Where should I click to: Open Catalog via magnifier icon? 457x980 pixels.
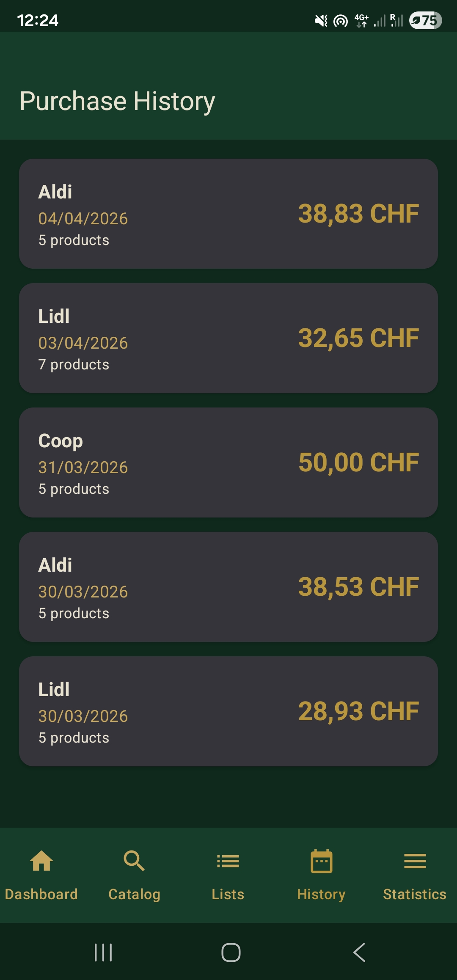click(x=134, y=861)
